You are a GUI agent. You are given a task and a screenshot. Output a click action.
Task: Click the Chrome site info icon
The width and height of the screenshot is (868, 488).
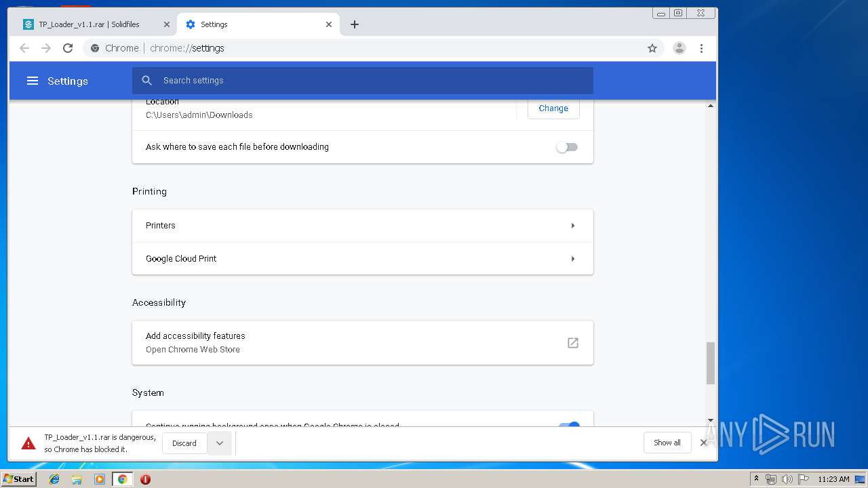tap(95, 48)
